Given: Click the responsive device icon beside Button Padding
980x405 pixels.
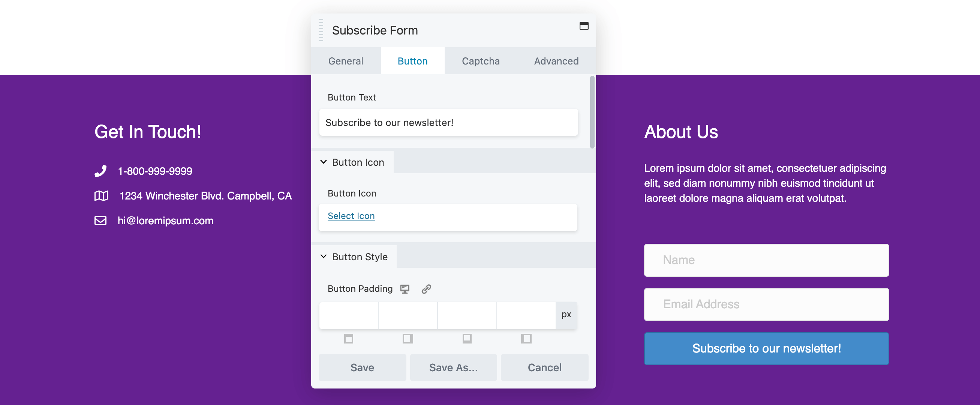Looking at the screenshot, I should 405,289.
